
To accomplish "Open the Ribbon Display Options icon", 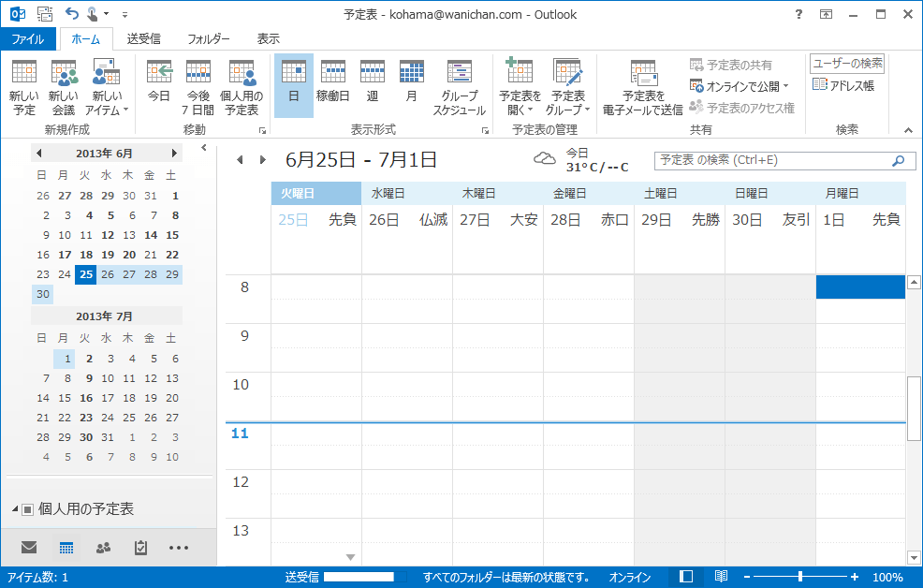I will pyautogui.click(x=826, y=14).
